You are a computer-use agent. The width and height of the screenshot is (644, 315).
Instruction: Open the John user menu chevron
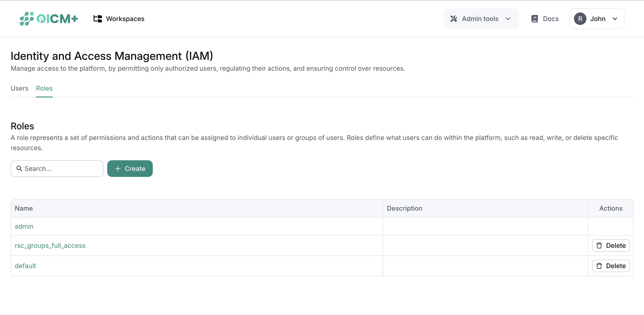615,18
